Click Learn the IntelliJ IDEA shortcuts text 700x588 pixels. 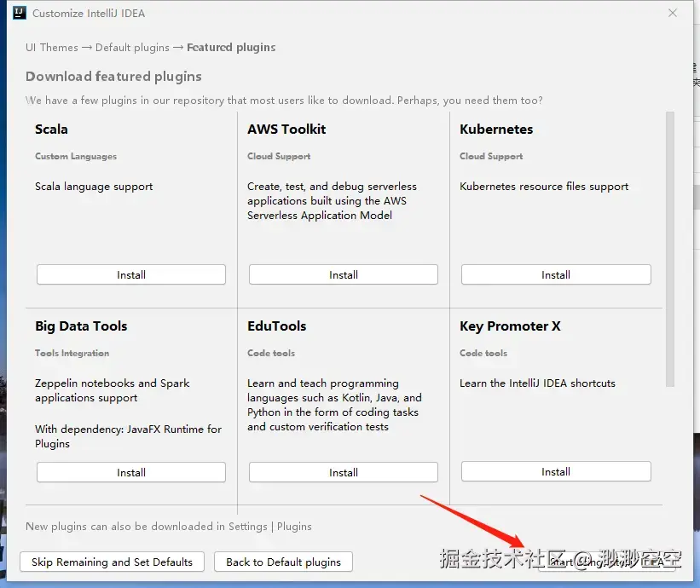click(x=537, y=383)
